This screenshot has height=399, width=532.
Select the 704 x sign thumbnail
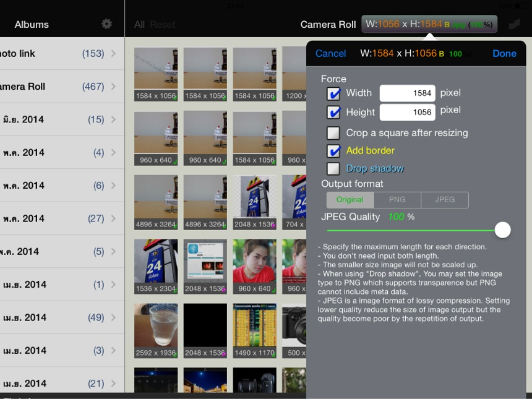point(294,202)
